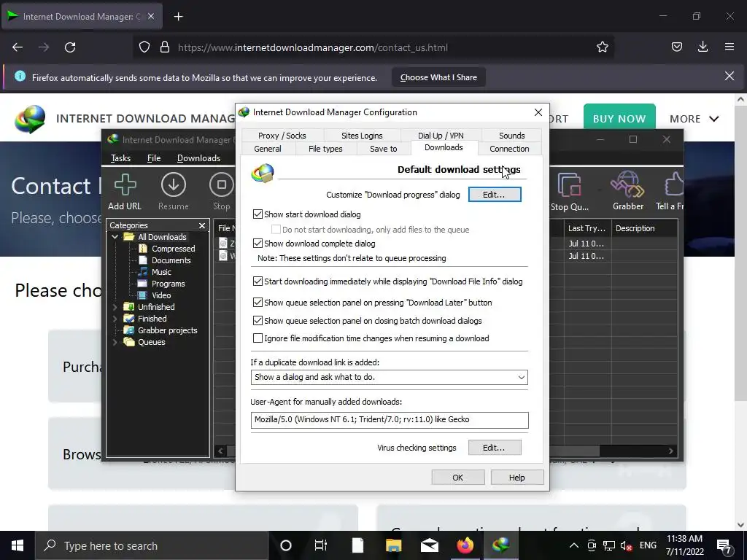The width and height of the screenshot is (747, 560).
Task: Open Windows Start menu
Action: click(18, 545)
